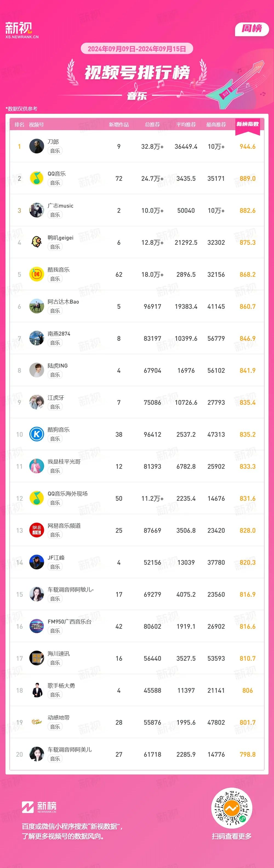
Task: Click the 总推荐 column header
Action: pyautogui.click(x=152, y=125)
